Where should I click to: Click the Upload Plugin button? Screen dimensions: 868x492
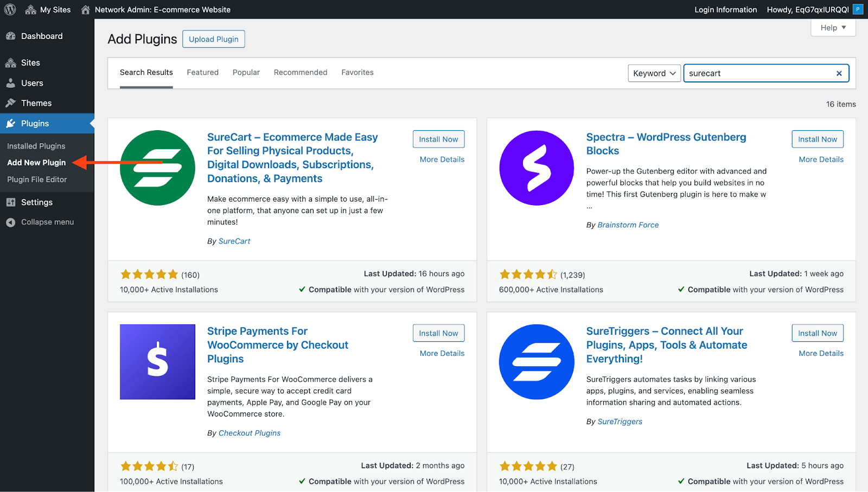pos(213,39)
